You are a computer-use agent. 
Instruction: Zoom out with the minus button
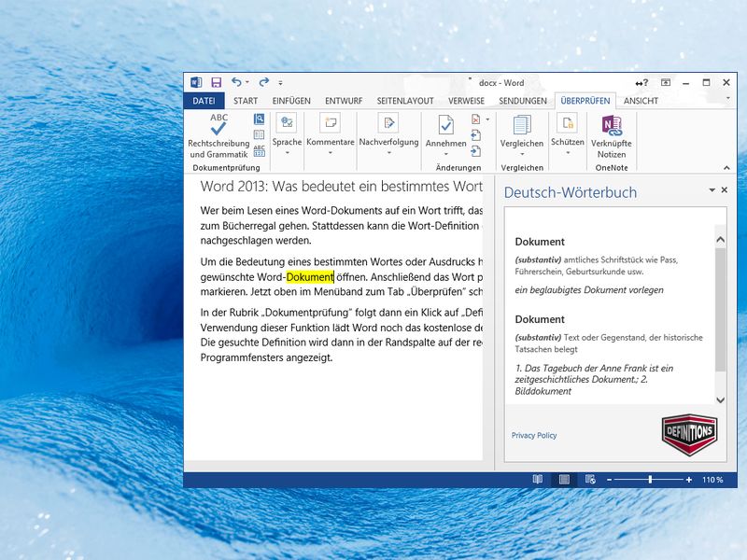pyautogui.click(x=610, y=480)
